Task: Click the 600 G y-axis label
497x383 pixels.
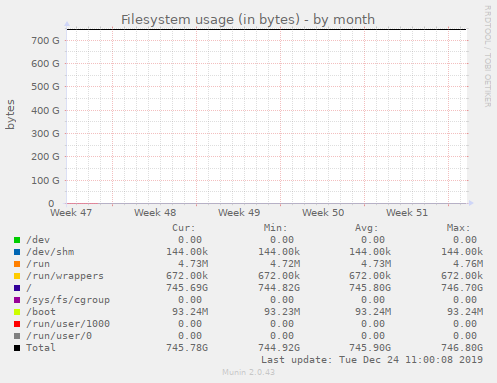Action: 45,64
